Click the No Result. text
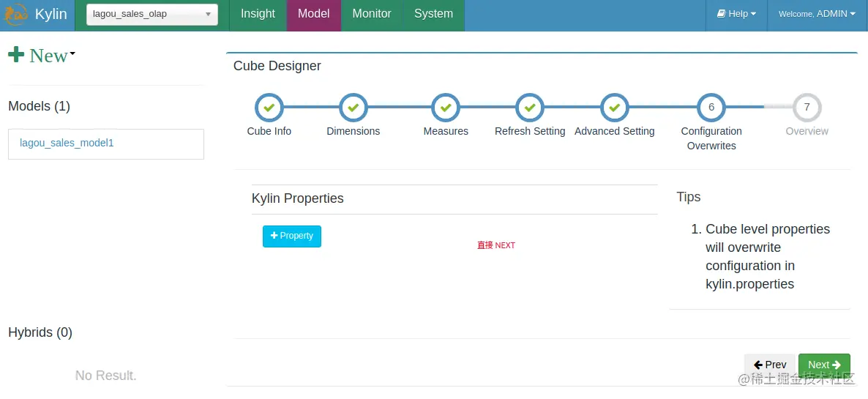Image resolution: width=868 pixels, height=399 pixels. tap(105, 376)
